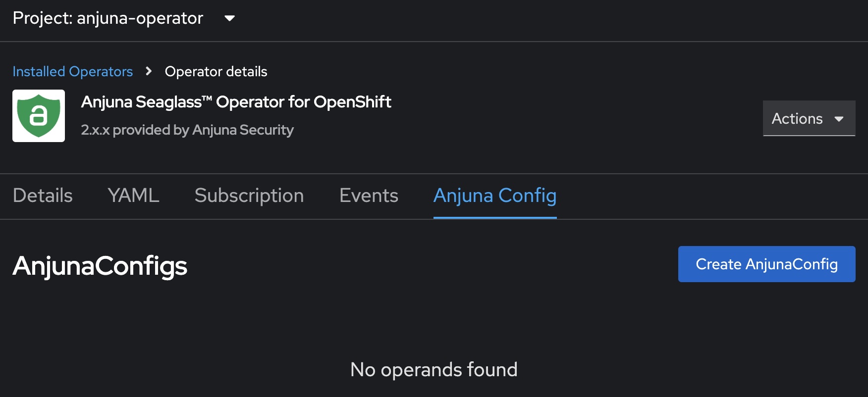This screenshot has height=397, width=868.
Task: Click the Operator details breadcrumb
Action: click(x=216, y=72)
